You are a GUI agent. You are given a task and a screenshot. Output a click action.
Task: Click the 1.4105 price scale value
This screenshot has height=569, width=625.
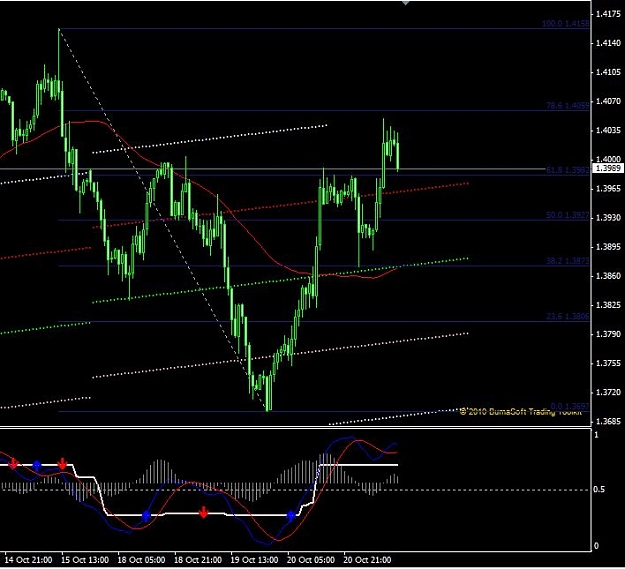click(x=608, y=72)
